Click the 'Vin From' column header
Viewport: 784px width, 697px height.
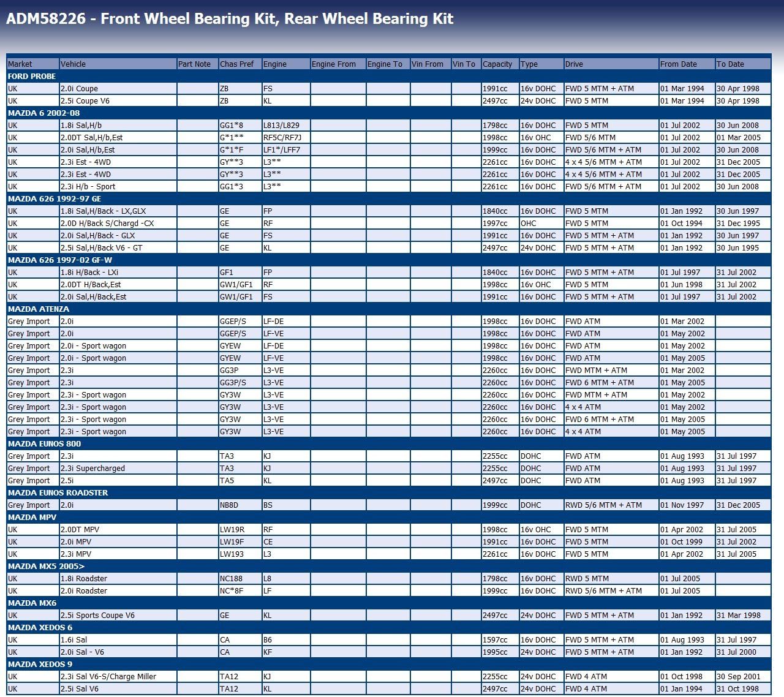431,64
